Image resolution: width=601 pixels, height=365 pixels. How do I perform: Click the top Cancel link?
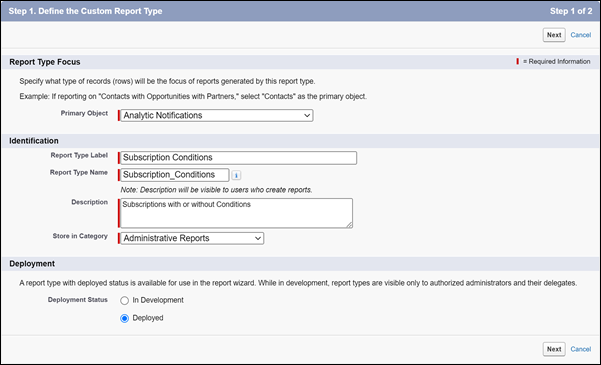[581, 35]
